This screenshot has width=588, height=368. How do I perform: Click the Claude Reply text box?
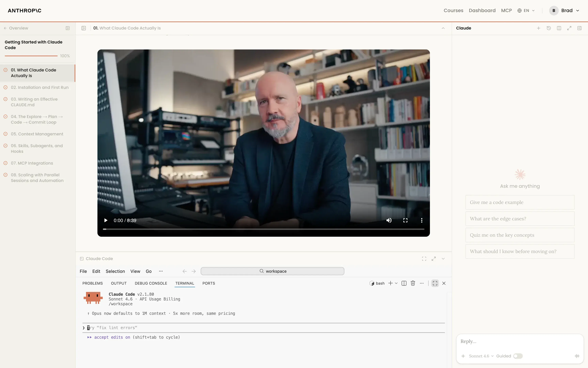click(x=520, y=341)
